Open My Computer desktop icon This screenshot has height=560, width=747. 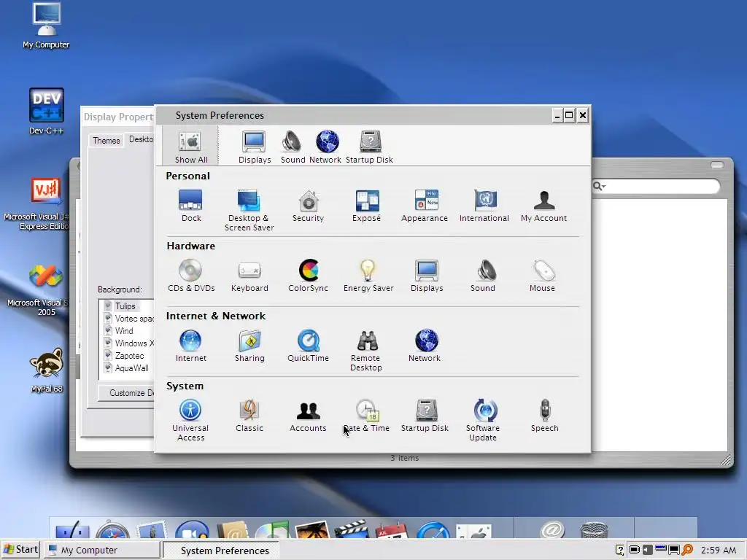[x=46, y=26]
